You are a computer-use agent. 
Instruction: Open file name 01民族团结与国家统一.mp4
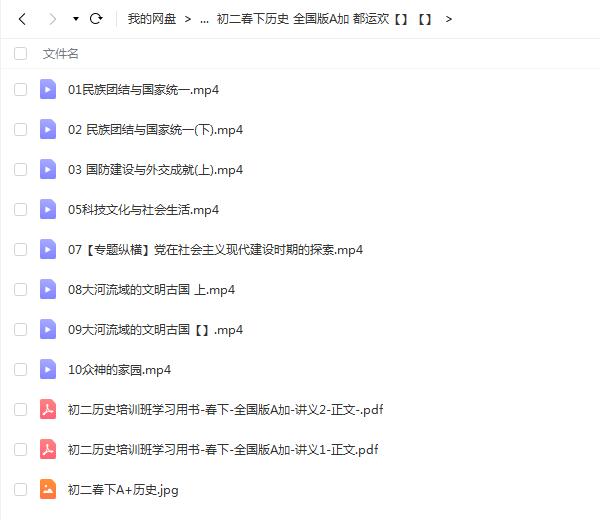(143, 90)
